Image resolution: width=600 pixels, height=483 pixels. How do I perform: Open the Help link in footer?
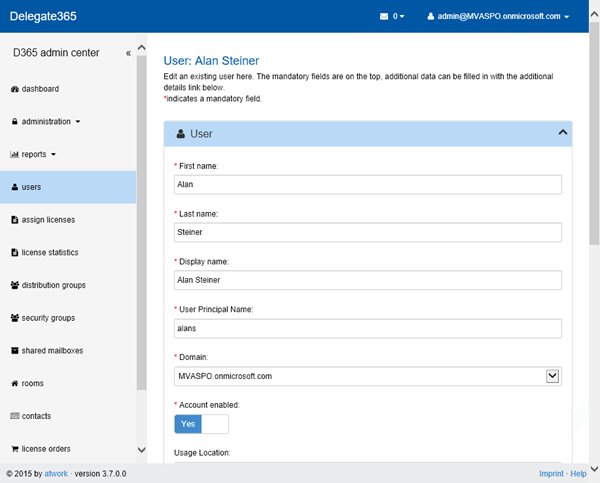(579, 473)
